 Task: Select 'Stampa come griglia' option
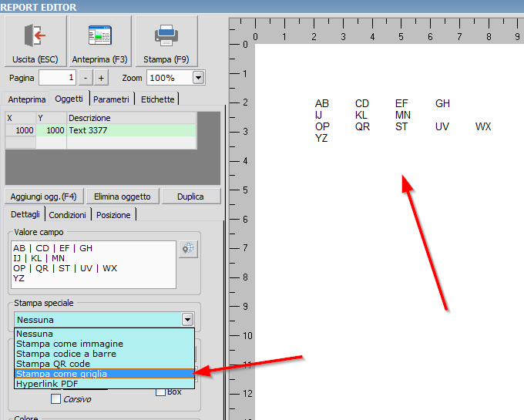(x=62, y=374)
